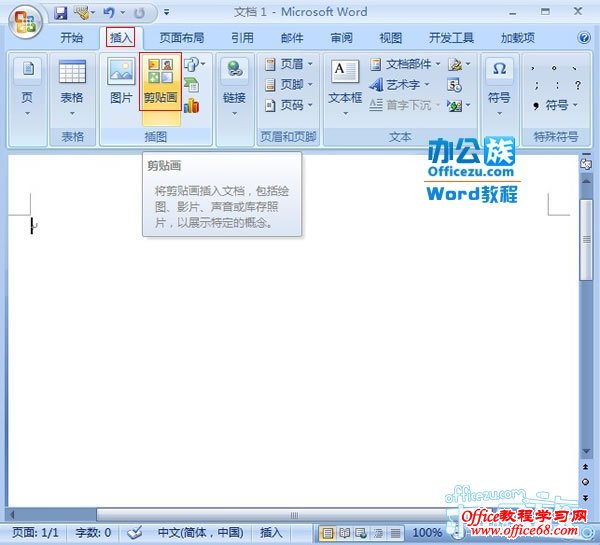Jump to previous page with the double up arrow
The width and height of the screenshot is (600, 545).
click(585, 467)
